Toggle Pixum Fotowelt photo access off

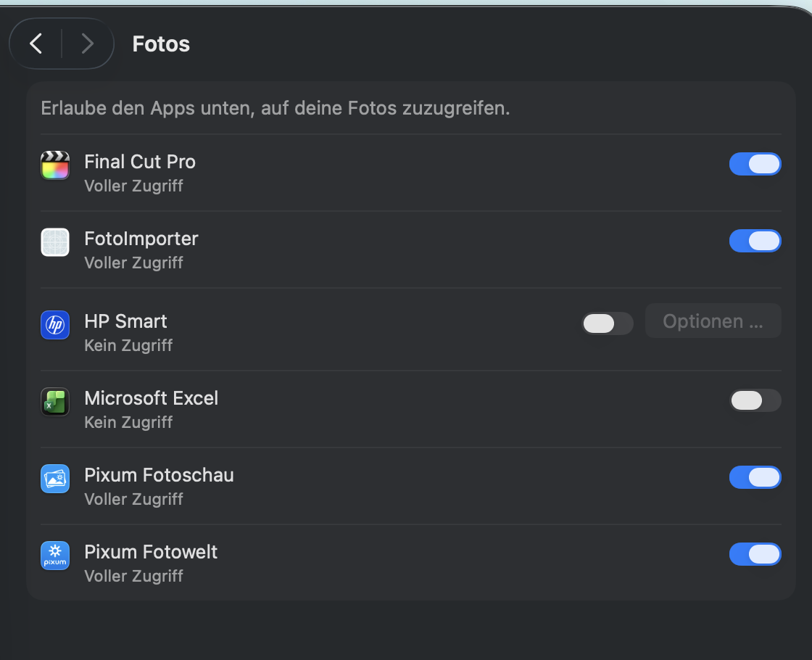coord(755,554)
